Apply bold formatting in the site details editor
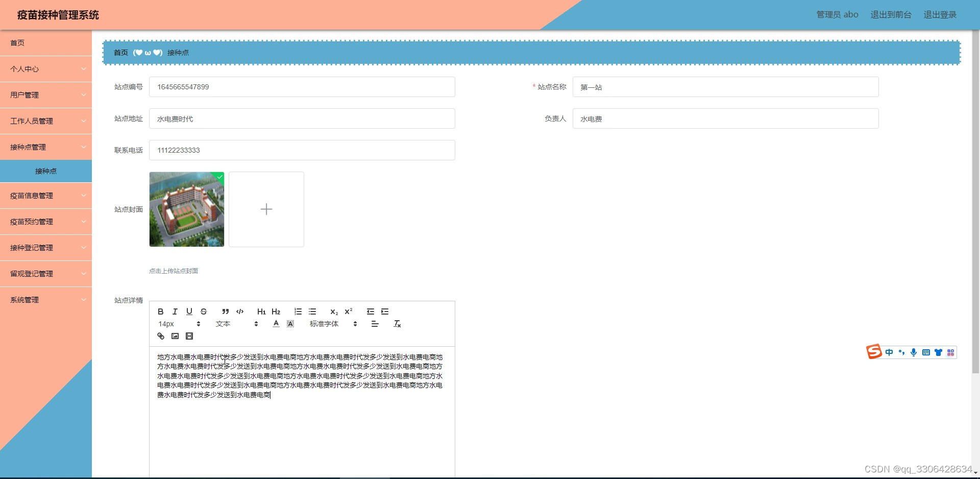Screen dimensions: 980x479 coord(160,312)
